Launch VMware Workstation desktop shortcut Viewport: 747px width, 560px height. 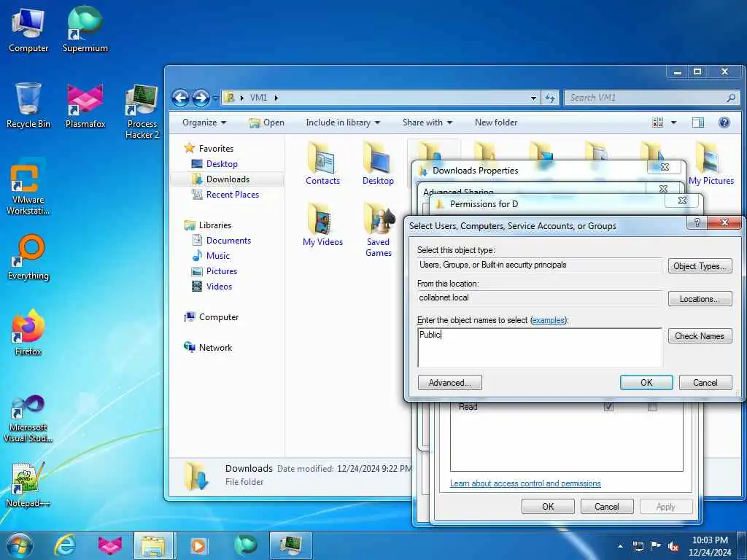tap(28, 187)
